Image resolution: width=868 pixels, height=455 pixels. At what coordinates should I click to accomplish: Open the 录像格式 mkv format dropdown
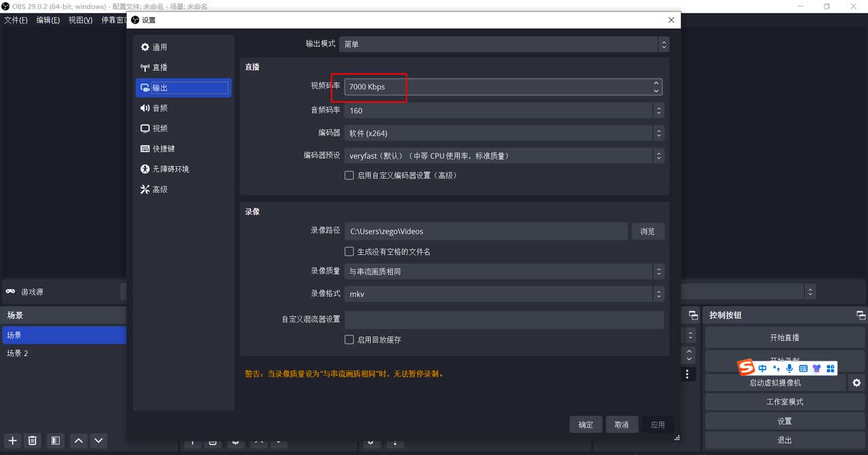tap(503, 294)
